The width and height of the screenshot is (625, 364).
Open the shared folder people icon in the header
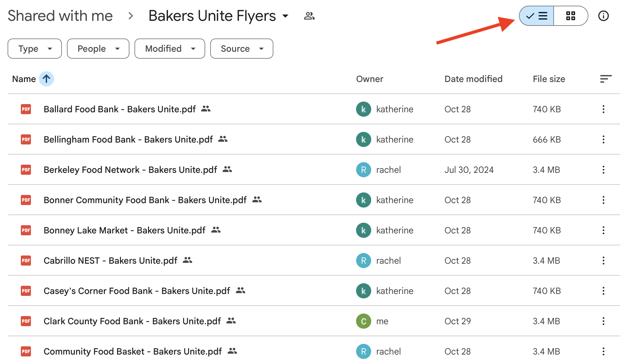coord(309,16)
